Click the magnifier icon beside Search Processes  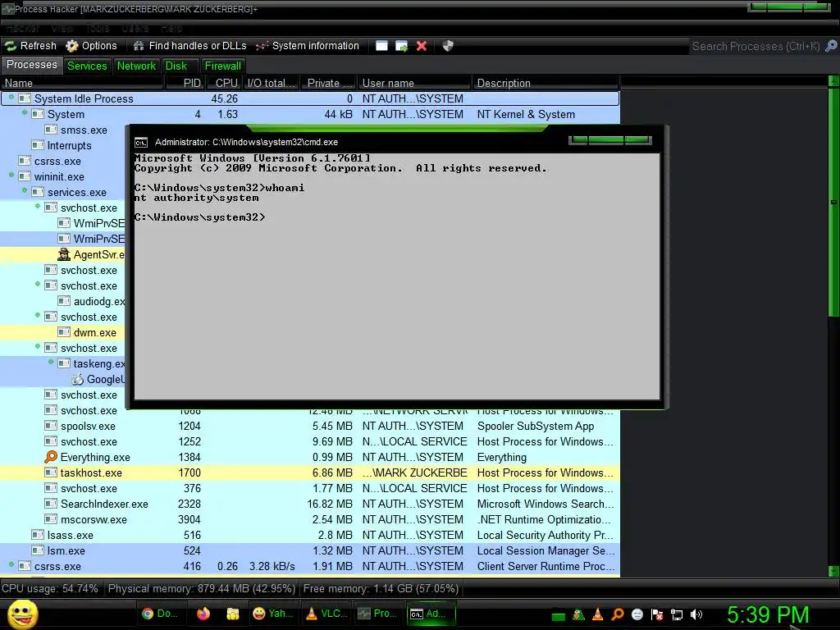click(831, 46)
